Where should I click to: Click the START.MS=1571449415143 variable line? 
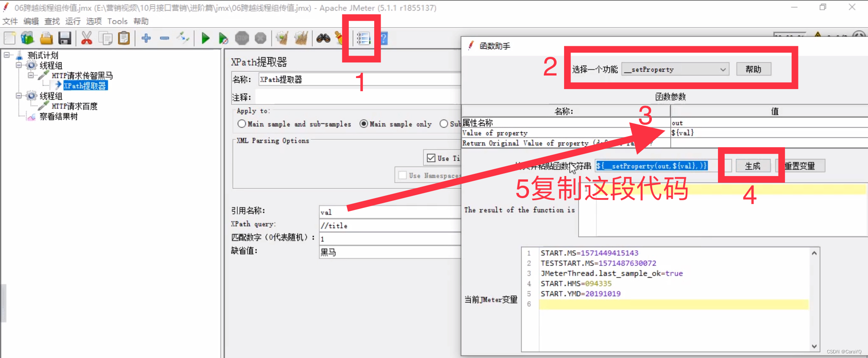click(x=589, y=253)
